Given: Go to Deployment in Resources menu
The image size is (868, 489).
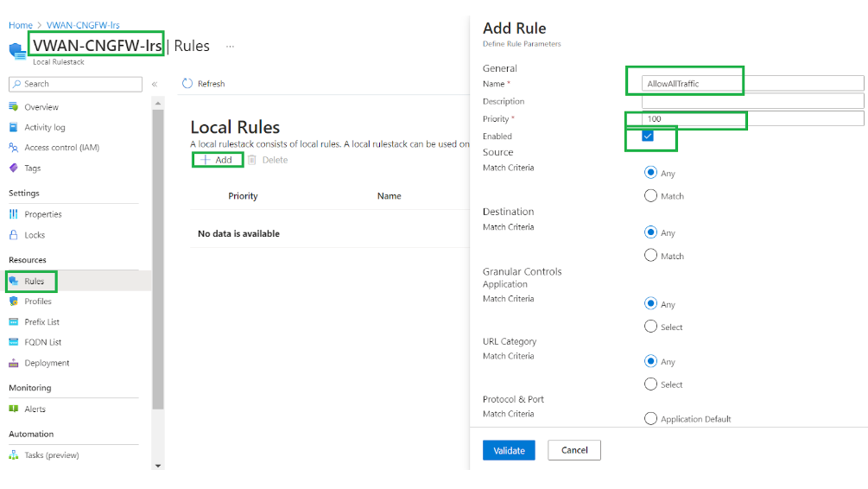Looking at the screenshot, I should point(47,364).
